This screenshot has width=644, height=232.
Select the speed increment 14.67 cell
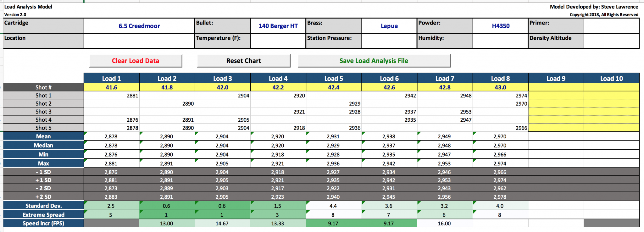pos(223,223)
